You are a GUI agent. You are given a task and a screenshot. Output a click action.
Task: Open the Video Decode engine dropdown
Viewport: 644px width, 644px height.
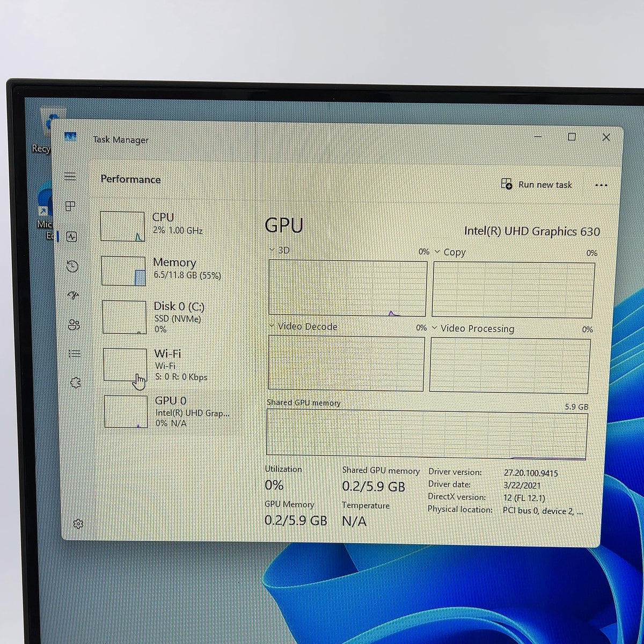(303, 326)
